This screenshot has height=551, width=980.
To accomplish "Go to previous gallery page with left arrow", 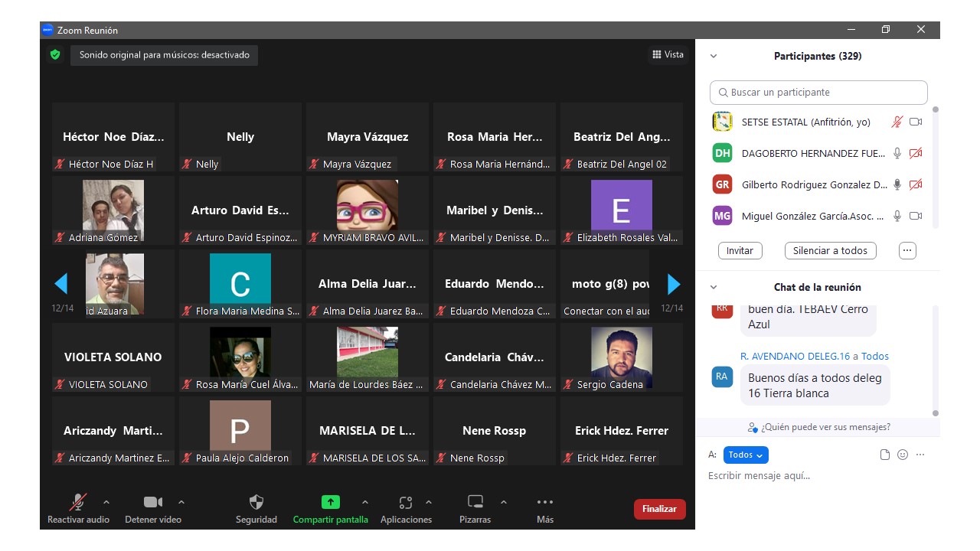I will (61, 284).
